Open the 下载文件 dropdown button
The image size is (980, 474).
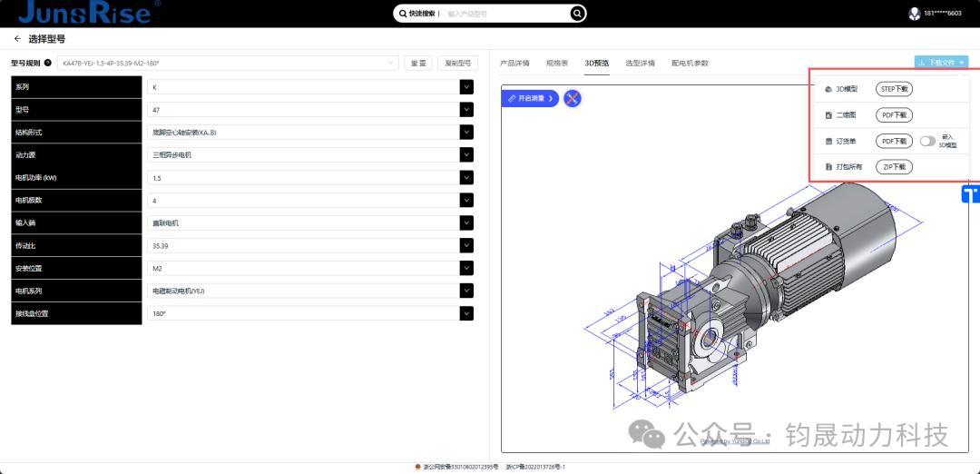point(941,64)
